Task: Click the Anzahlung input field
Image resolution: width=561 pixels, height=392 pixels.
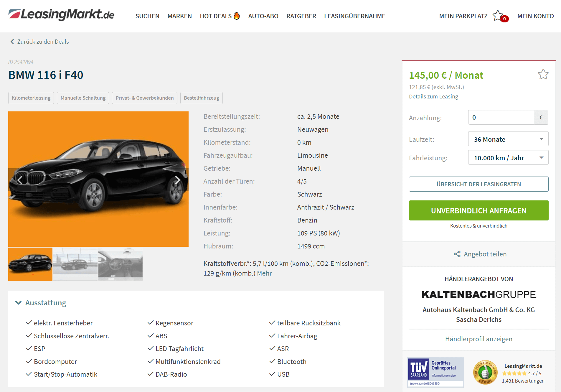Action: coord(501,117)
